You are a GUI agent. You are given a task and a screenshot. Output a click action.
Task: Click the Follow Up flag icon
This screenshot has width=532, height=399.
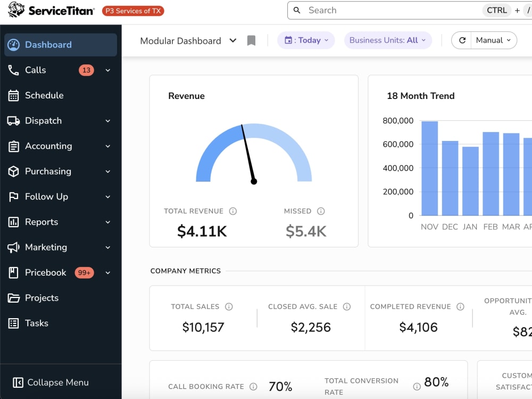(x=14, y=197)
